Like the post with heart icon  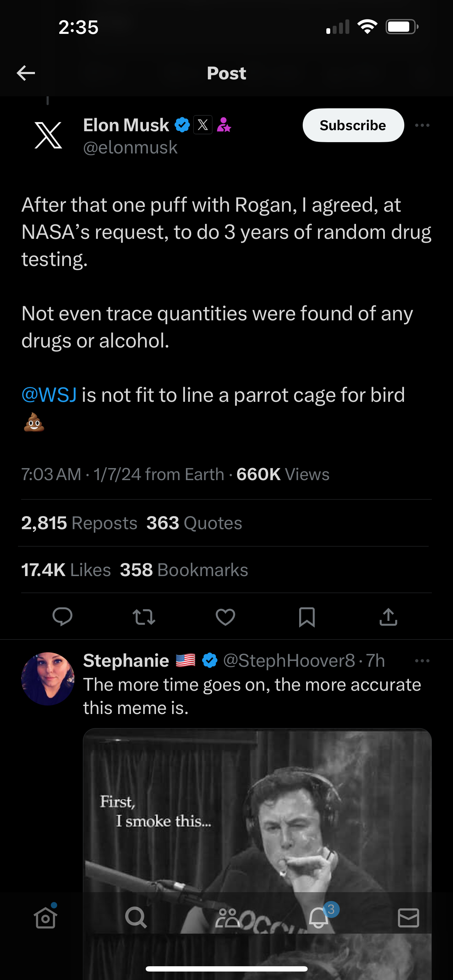(x=225, y=617)
